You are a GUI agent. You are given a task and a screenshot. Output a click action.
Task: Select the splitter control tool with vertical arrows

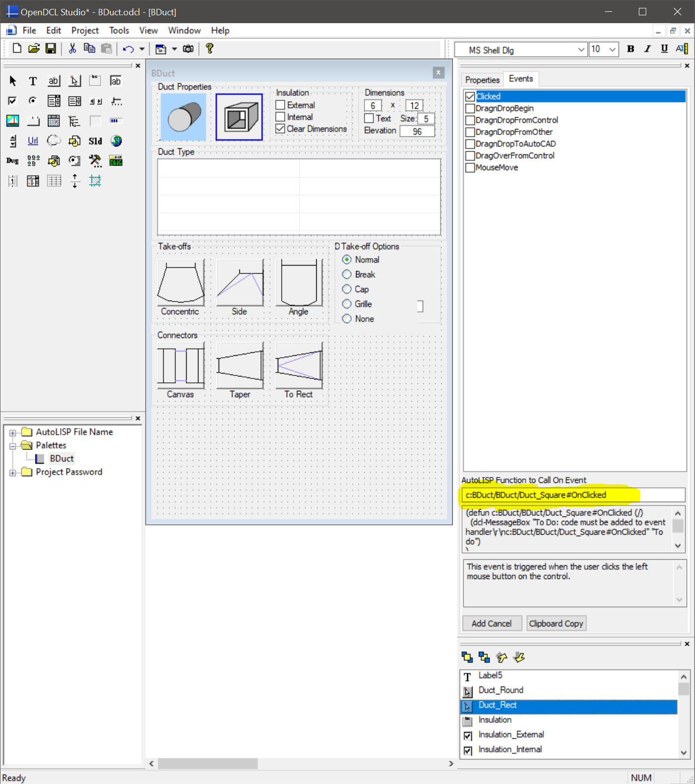pos(74,181)
